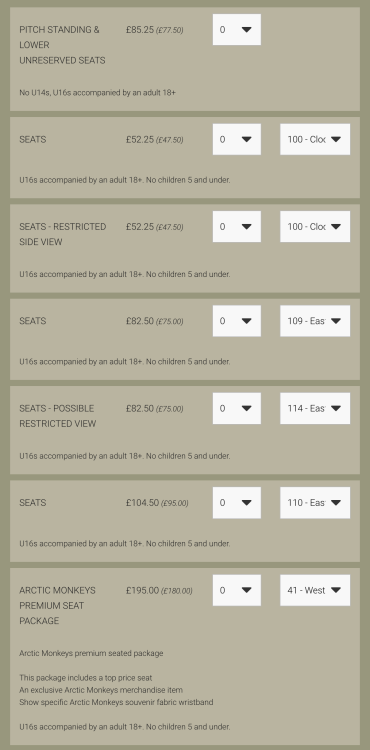The image size is (370, 750).
Task: Click the Pitch Standing & Lower Unreserved Seats title
Action: tap(62, 45)
